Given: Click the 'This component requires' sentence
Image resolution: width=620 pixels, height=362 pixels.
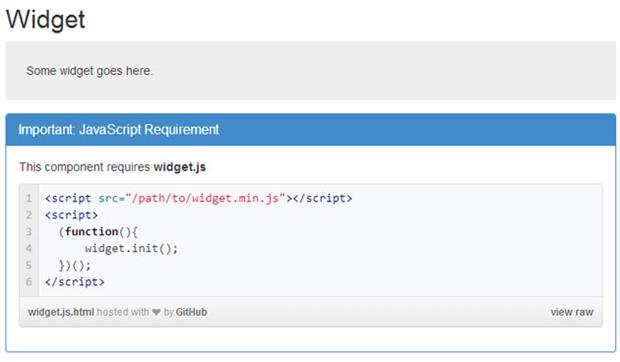Looking at the screenshot, I should point(85,167).
